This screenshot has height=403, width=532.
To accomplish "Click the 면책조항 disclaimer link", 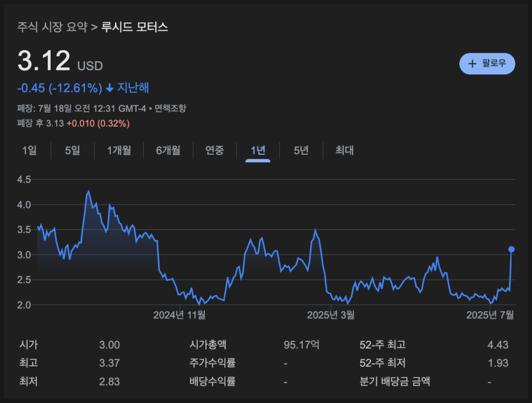I will tap(170, 108).
